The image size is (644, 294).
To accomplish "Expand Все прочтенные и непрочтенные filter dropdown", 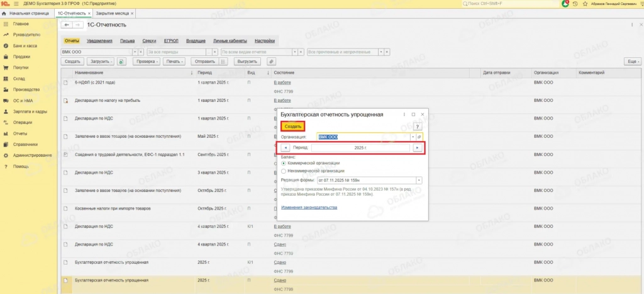I will coord(380,52).
